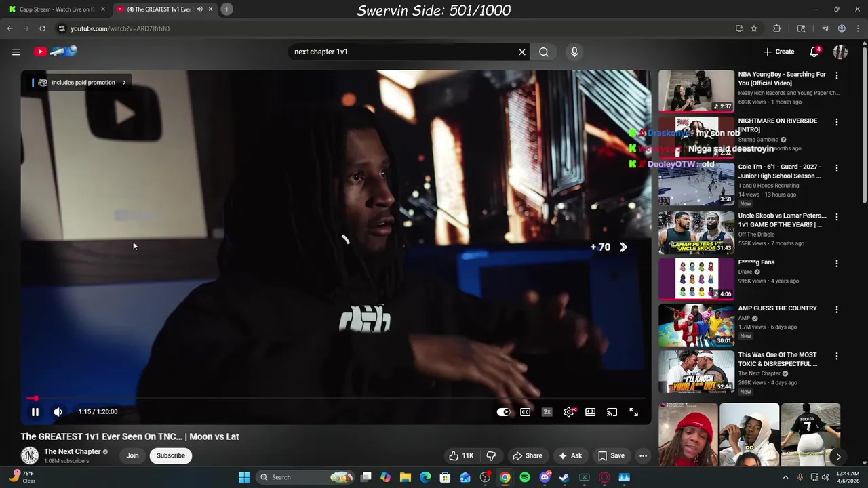Open the YouTube account avatar menu
The image size is (868, 488).
pyautogui.click(x=841, y=52)
